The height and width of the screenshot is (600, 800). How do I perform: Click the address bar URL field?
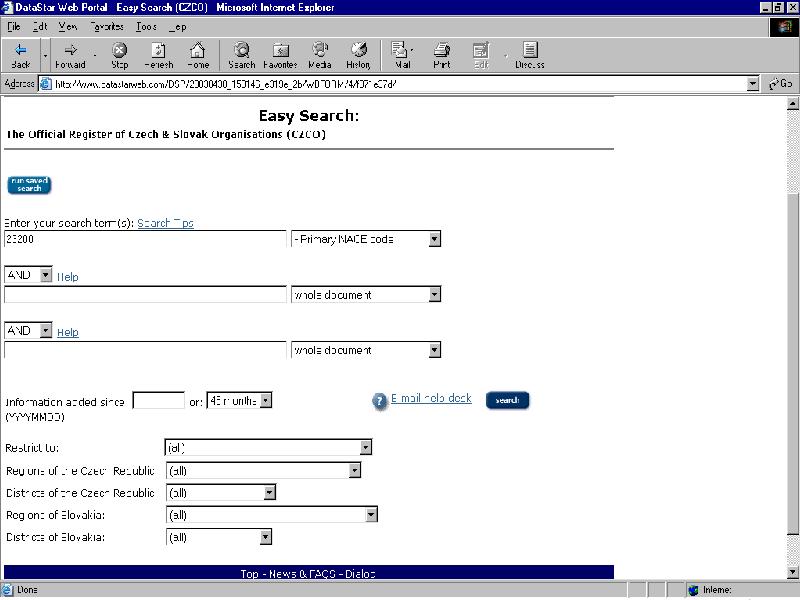pyautogui.click(x=393, y=84)
